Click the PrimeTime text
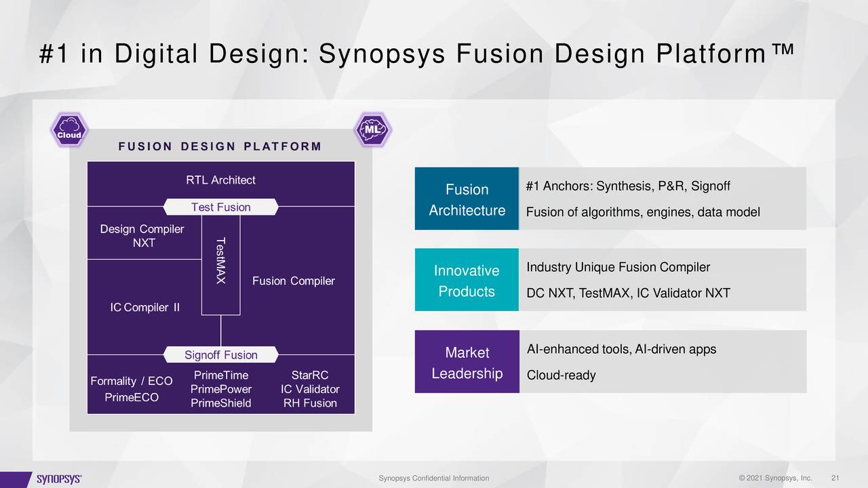 pyautogui.click(x=221, y=375)
